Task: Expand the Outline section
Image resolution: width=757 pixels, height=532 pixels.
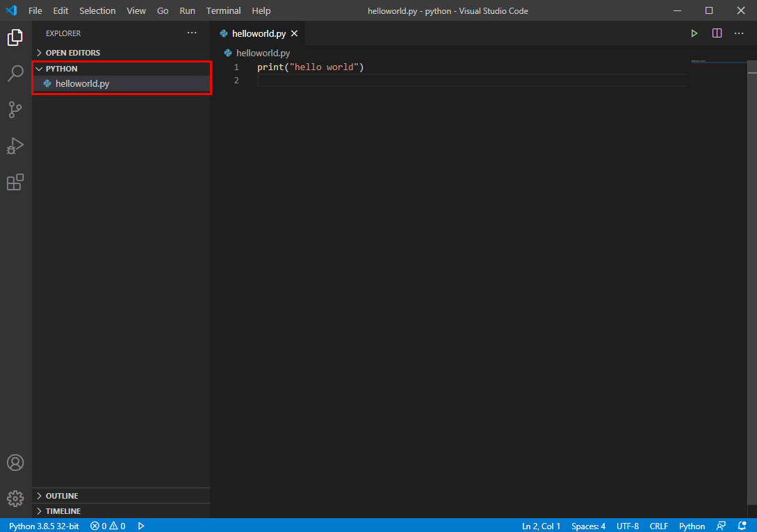Action: pos(121,496)
